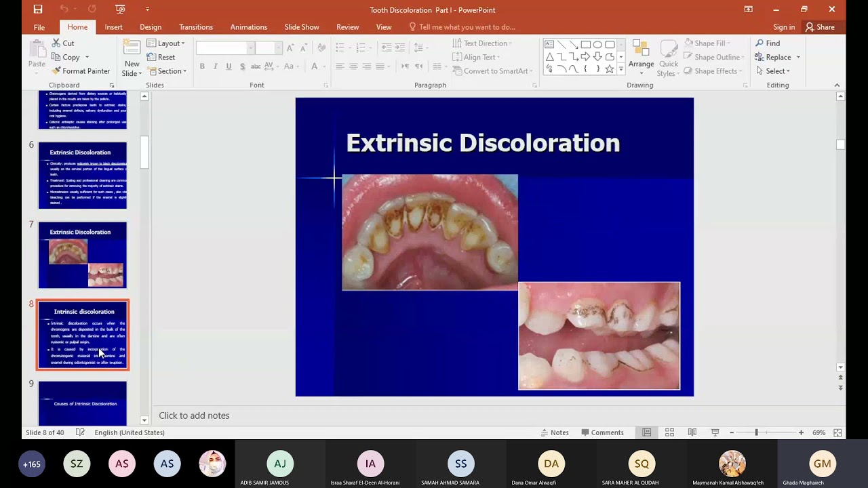Toggle Align Left paragraph option

tap(340, 66)
